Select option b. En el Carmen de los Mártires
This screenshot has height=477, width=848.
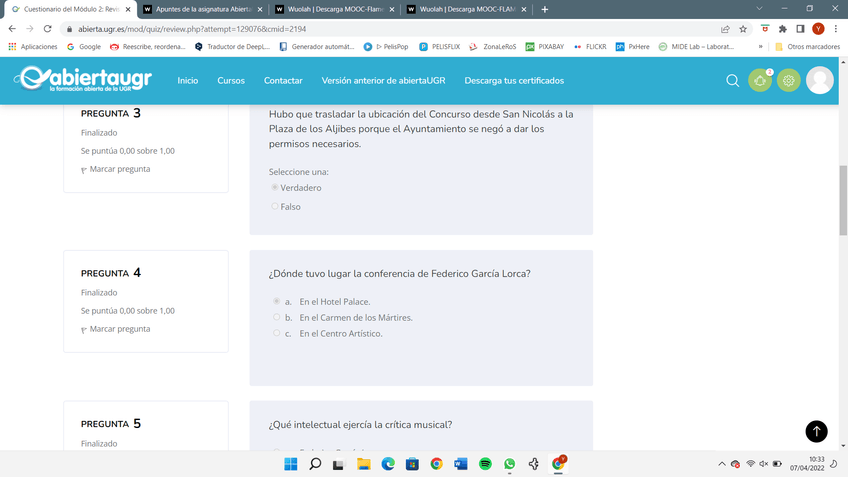(276, 317)
